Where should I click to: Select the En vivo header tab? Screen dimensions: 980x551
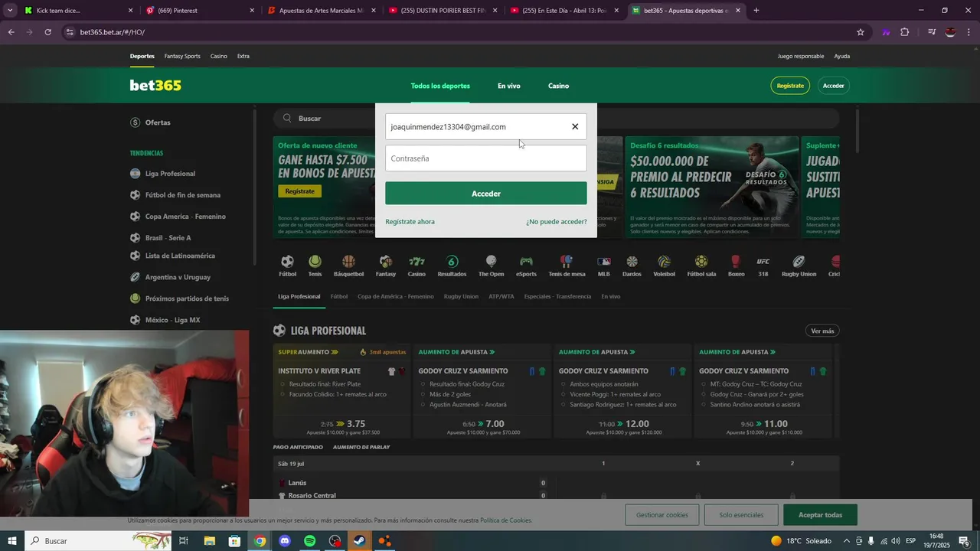[508, 86]
